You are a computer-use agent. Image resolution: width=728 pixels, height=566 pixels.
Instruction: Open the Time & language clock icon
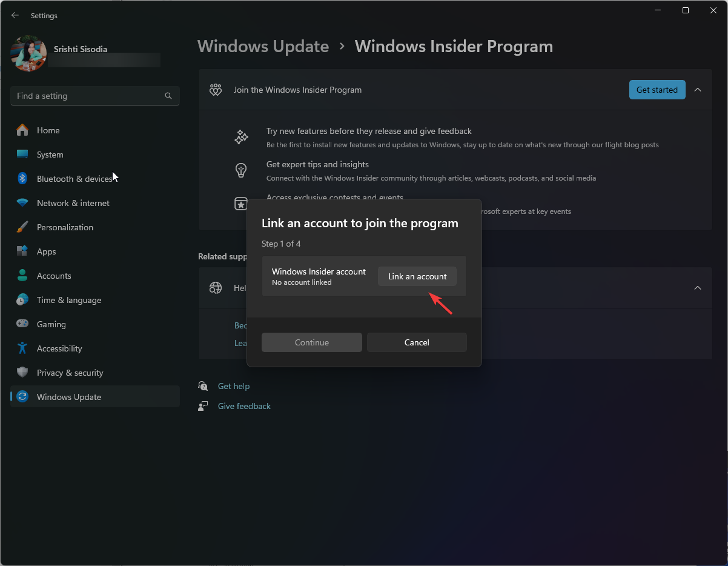coord(22,300)
